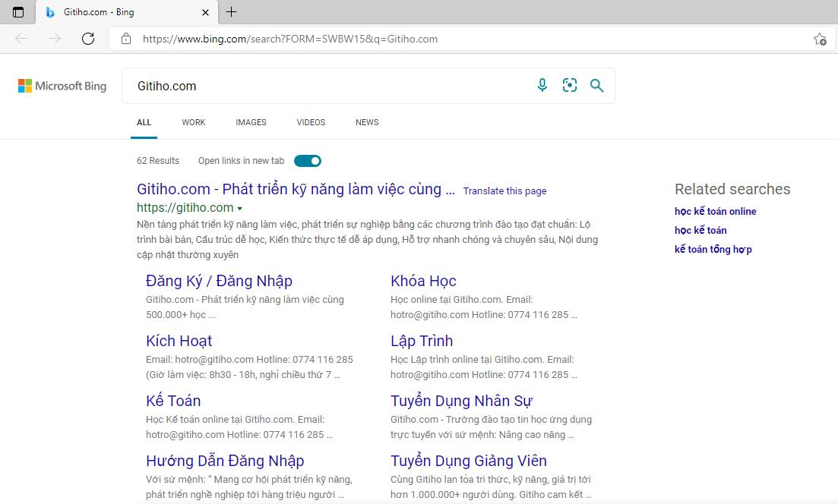The image size is (838, 504).
Task: Open the Translate this page option
Action: click(504, 191)
